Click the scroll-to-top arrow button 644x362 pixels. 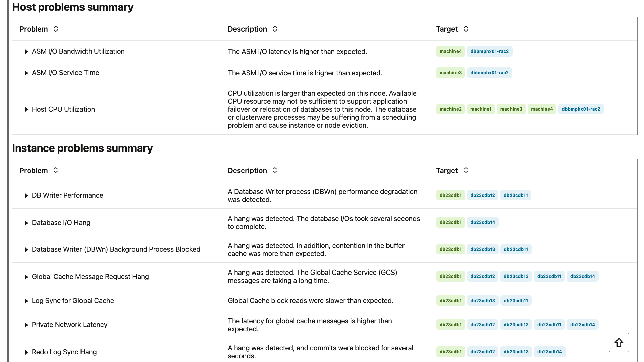pos(618,342)
